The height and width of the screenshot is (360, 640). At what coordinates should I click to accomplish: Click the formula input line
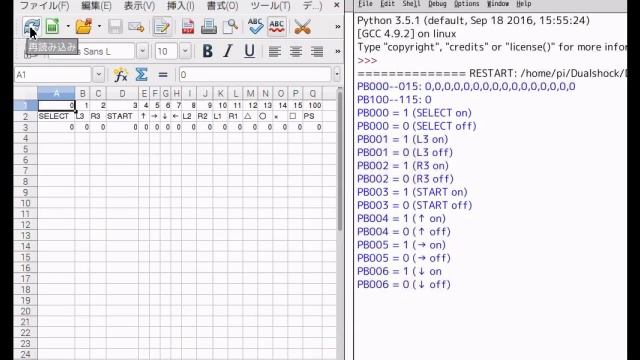coord(255,75)
